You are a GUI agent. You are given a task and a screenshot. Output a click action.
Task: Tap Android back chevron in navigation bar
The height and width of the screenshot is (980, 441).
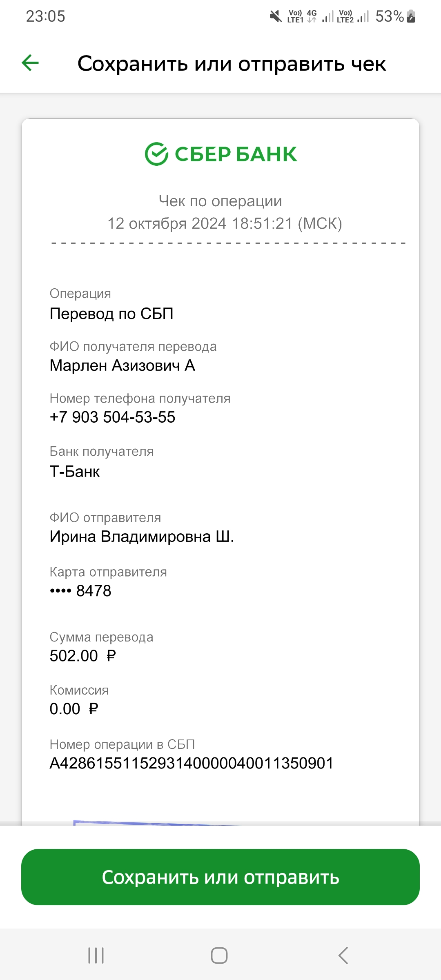(343, 955)
